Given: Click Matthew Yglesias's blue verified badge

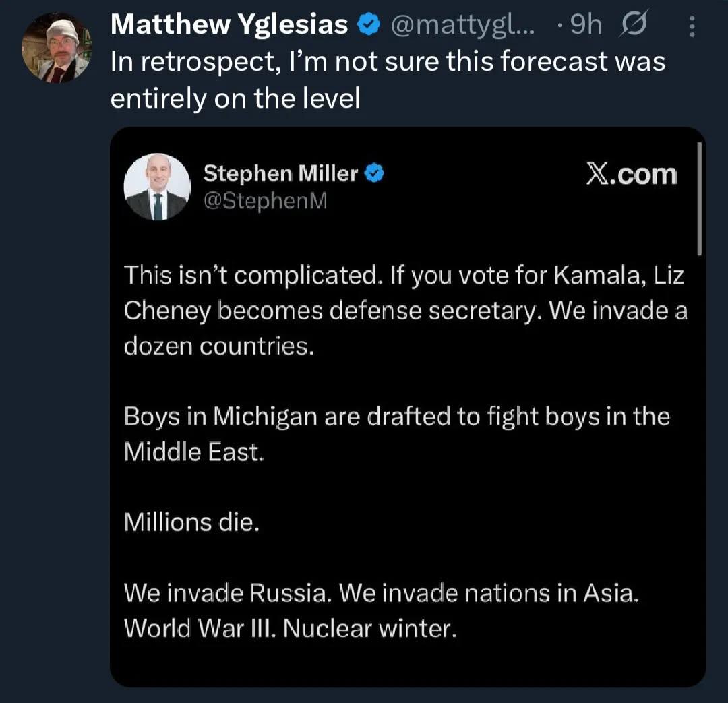Looking at the screenshot, I should [x=367, y=26].
